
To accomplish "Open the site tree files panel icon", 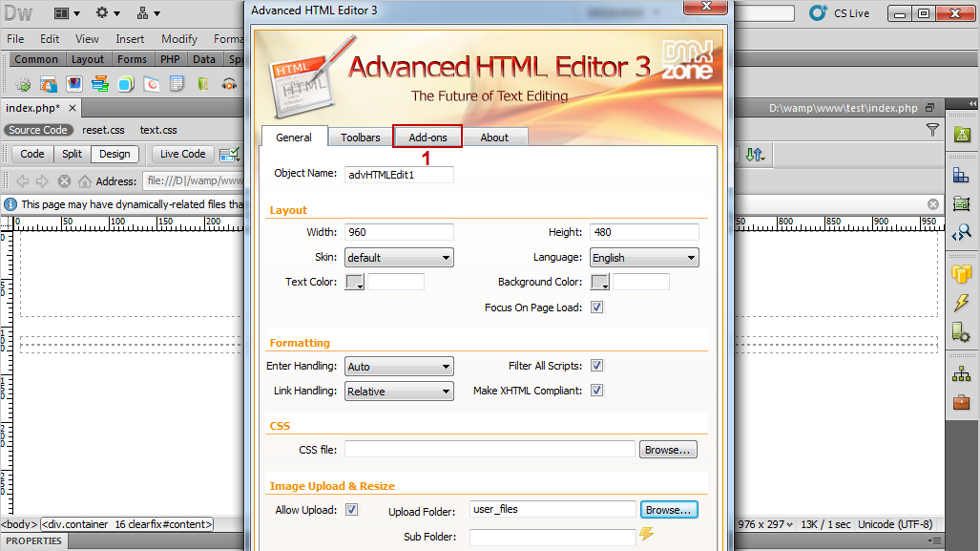I will (961, 374).
